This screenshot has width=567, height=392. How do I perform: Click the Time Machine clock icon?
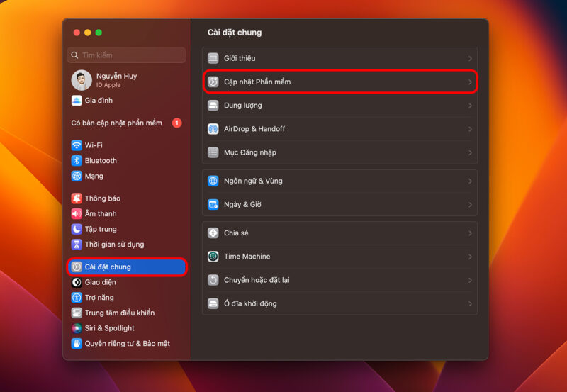[x=213, y=257]
